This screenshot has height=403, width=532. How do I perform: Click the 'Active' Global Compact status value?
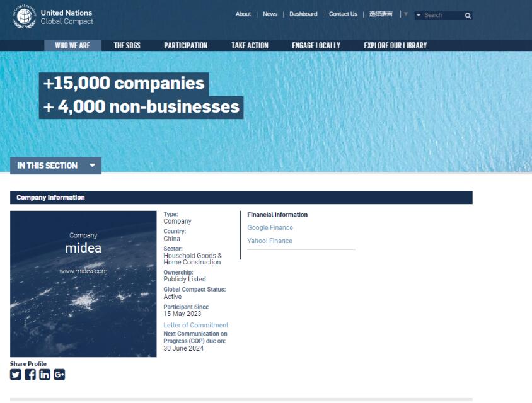[172, 297]
